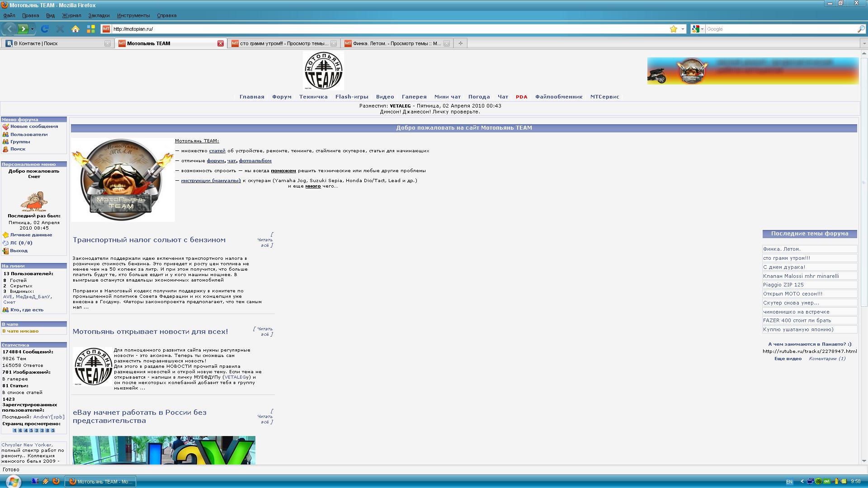
Task: Click the door icon beside Выход
Action: tap(5, 251)
